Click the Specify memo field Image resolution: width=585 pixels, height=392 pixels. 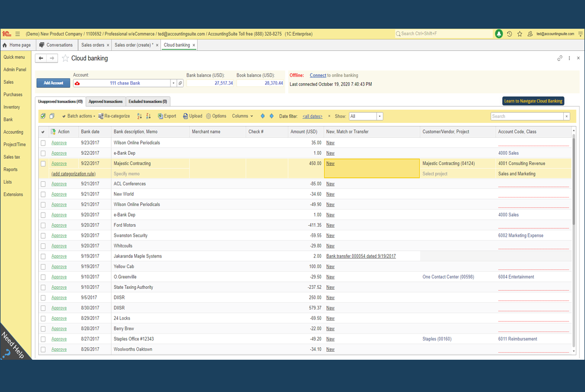coord(150,174)
